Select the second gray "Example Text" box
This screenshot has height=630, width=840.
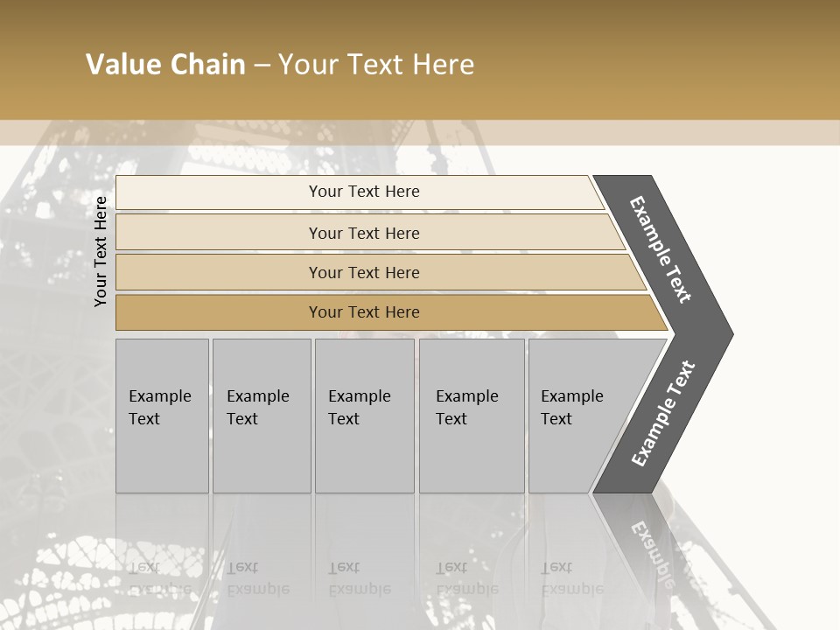click(x=261, y=416)
